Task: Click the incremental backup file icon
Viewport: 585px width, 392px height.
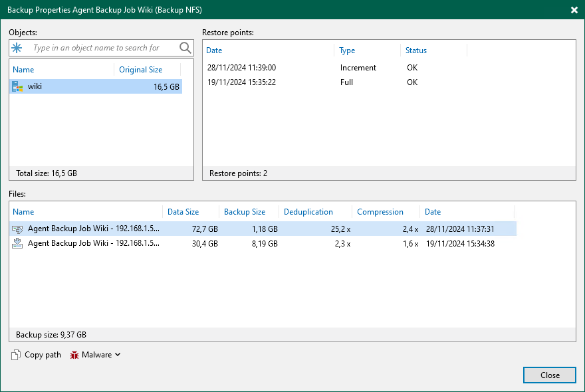Action: point(18,229)
